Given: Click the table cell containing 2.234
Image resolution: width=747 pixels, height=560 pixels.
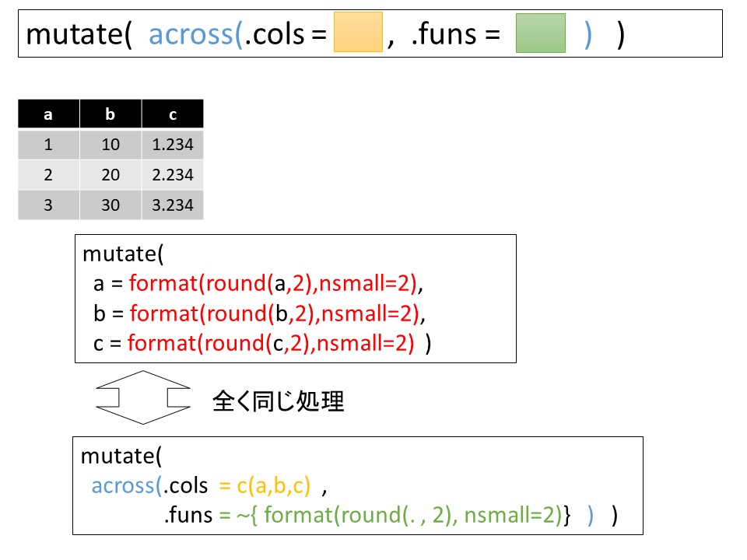Looking at the screenshot, I should 173,175.
